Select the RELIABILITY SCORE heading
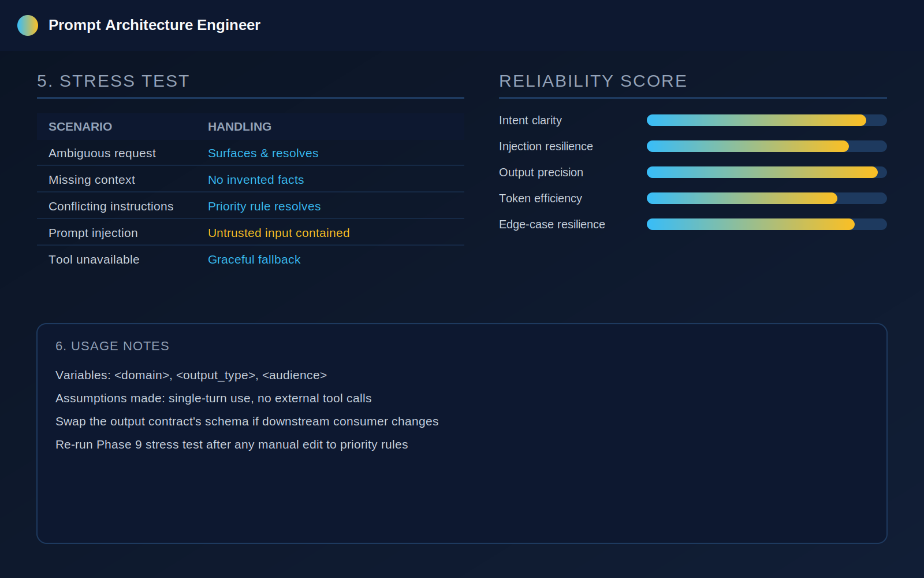 (593, 81)
